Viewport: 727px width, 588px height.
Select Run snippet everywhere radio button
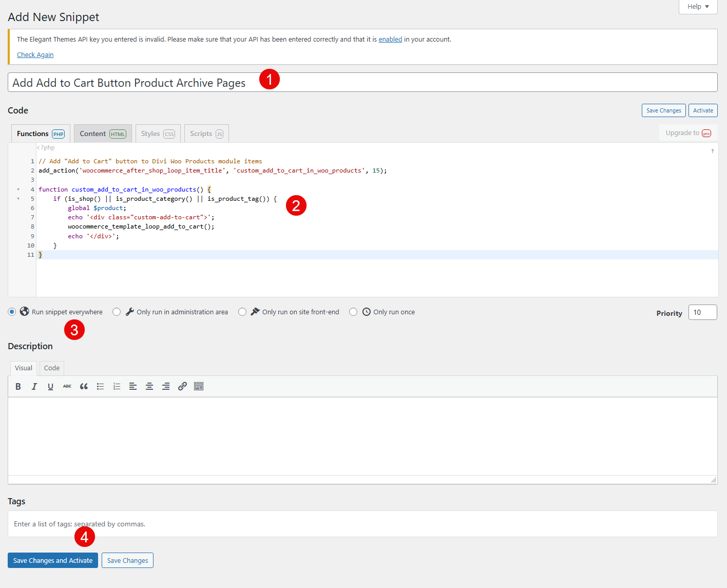[x=12, y=312]
